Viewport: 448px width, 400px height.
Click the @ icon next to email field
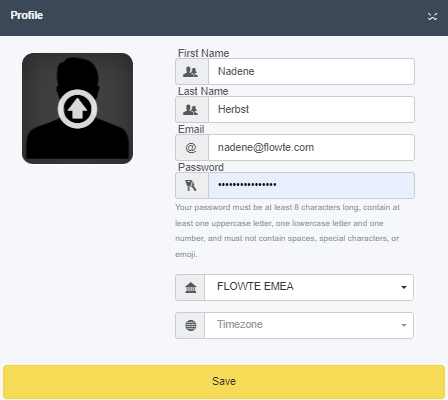point(191,147)
